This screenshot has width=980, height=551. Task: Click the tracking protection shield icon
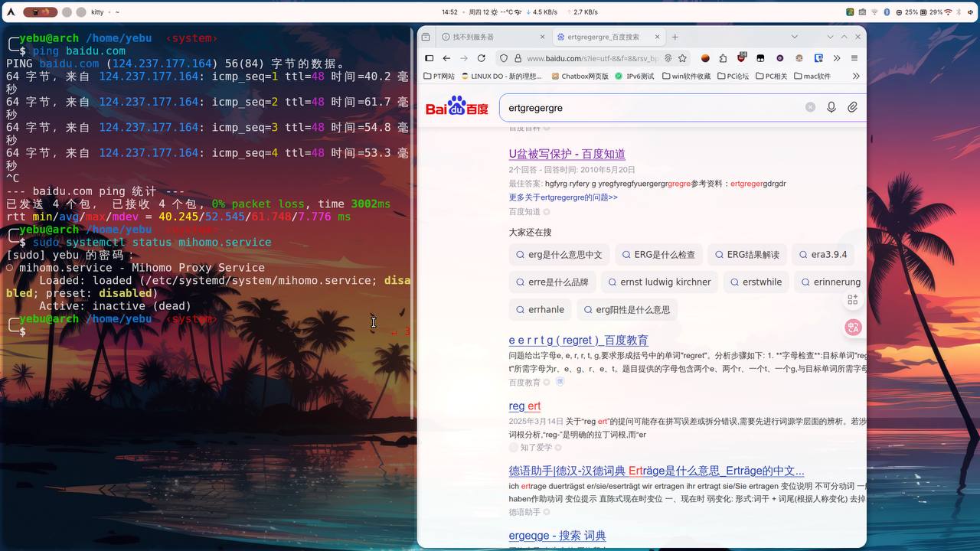pyautogui.click(x=503, y=58)
